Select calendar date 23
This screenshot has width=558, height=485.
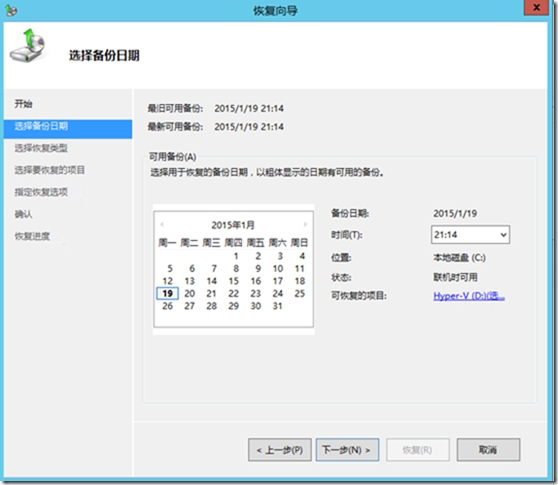[256, 294]
